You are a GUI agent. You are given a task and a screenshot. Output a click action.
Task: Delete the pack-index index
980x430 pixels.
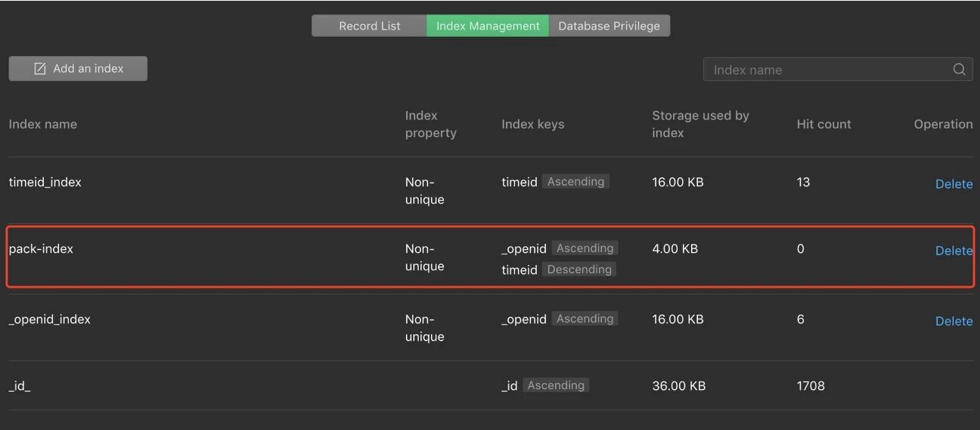point(954,251)
